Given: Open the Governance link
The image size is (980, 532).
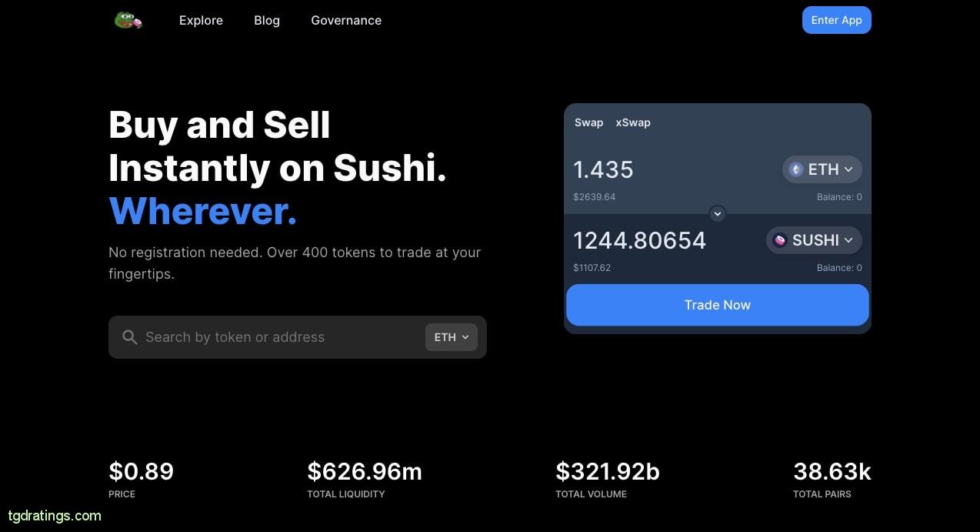Looking at the screenshot, I should pyautogui.click(x=346, y=21).
